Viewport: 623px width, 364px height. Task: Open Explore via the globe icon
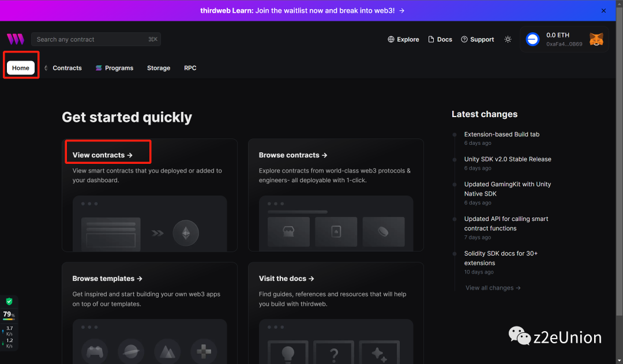[x=392, y=39]
